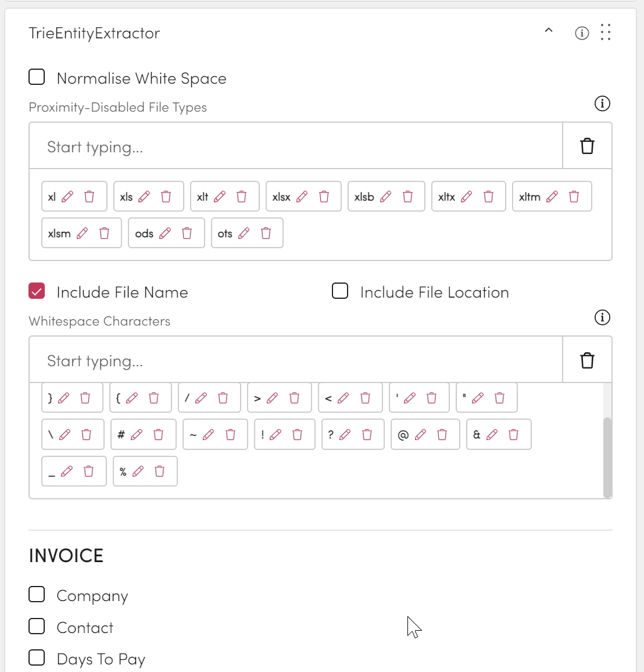Viewport: 644px width, 672px height.
Task: Enable Include File Location checkbox
Action: [x=340, y=291]
